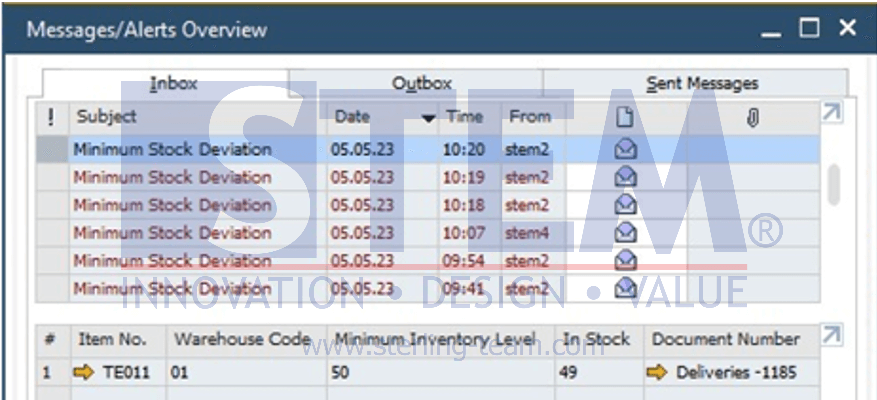Select Minimum Stock Deviation message at 10:20

click(x=428, y=149)
